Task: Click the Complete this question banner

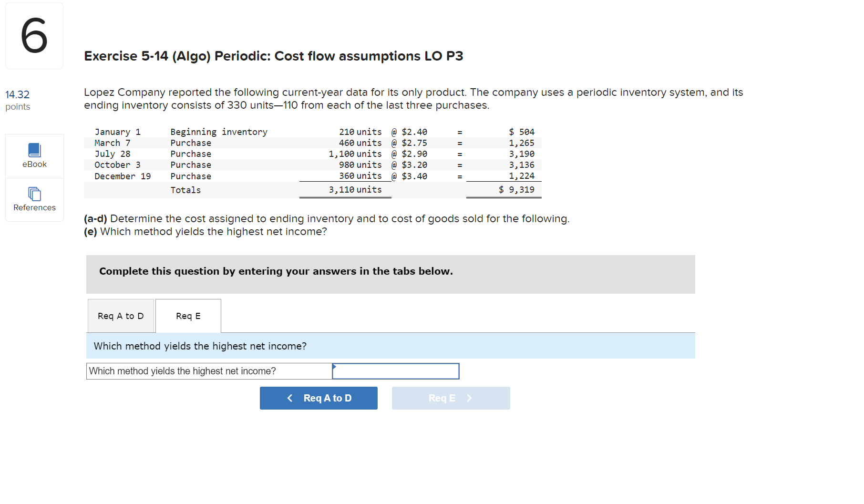Action: [x=276, y=271]
